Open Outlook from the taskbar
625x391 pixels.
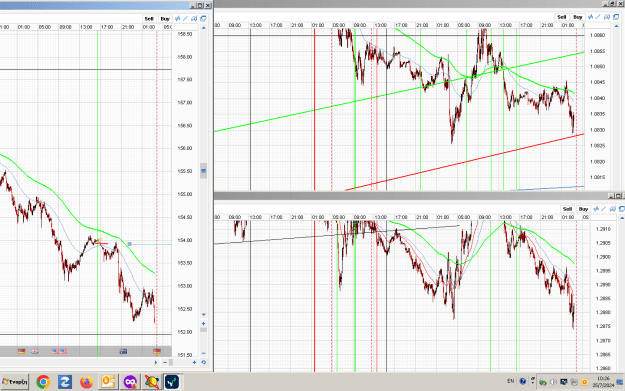tap(108, 382)
